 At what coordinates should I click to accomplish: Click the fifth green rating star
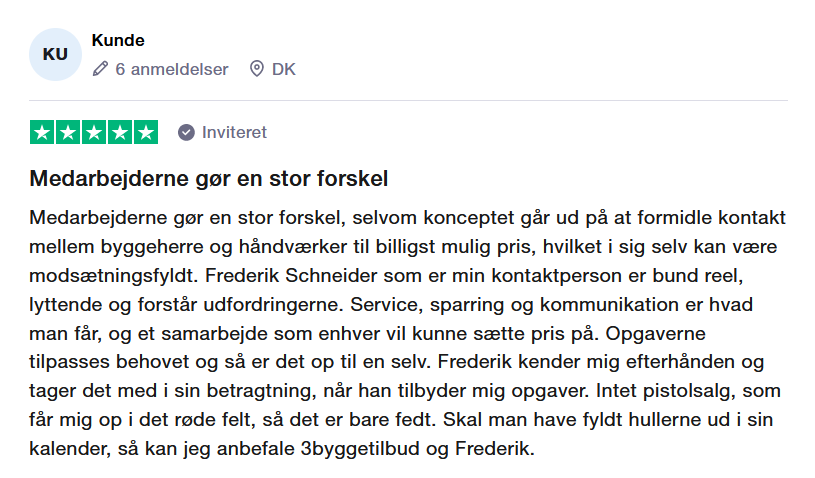pos(146,132)
